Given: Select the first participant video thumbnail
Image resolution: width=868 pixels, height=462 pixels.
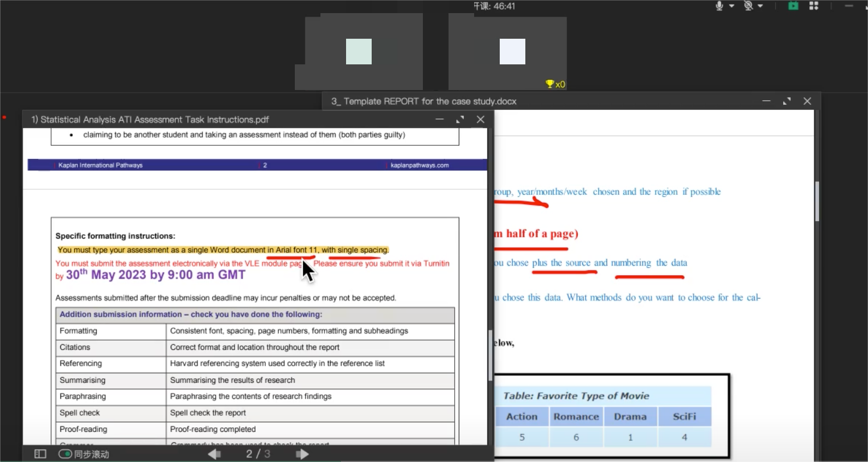Looking at the screenshot, I should [x=359, y=51].
